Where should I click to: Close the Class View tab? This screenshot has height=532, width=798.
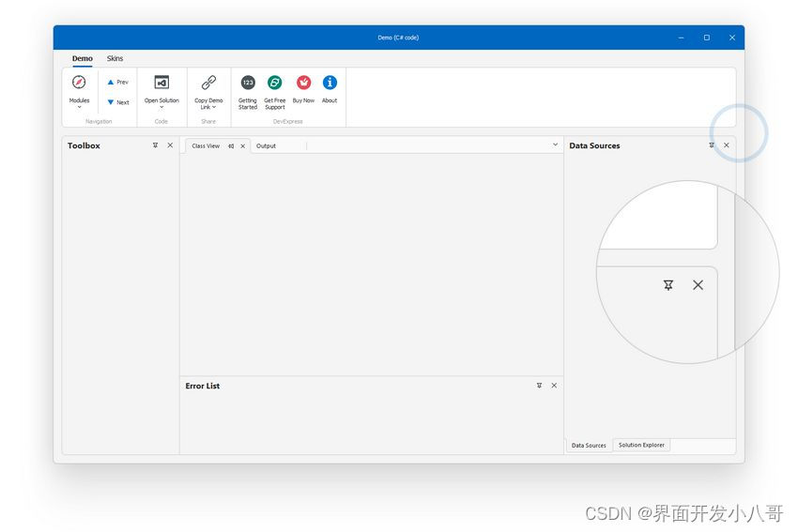pos(243,146)
